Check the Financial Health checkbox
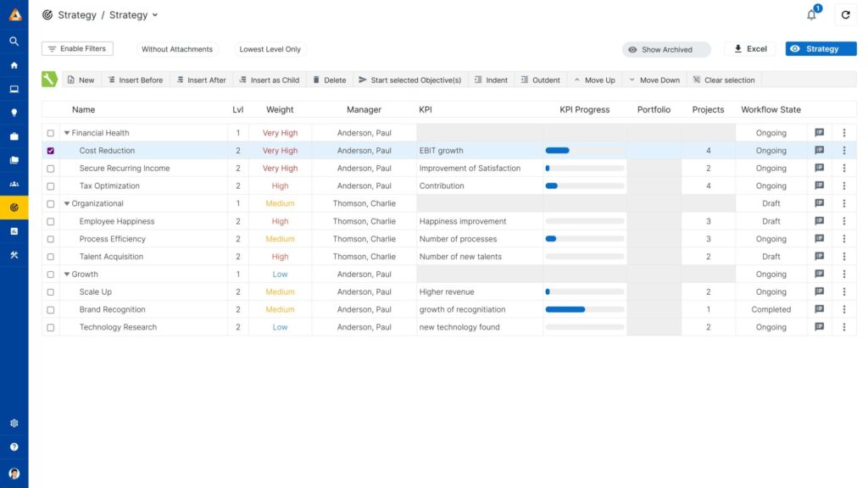 tap(50, 133)
